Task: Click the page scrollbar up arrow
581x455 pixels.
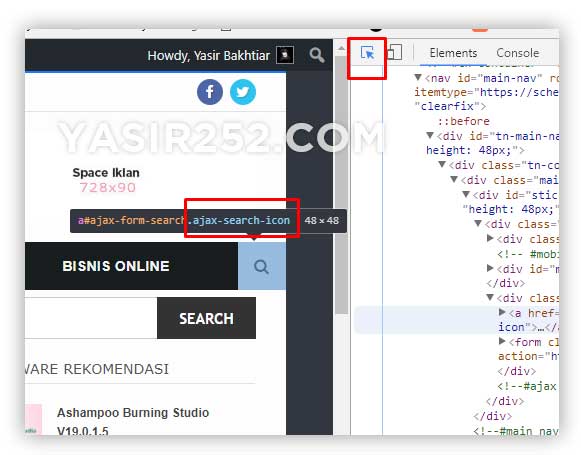Action: point(341,49)
